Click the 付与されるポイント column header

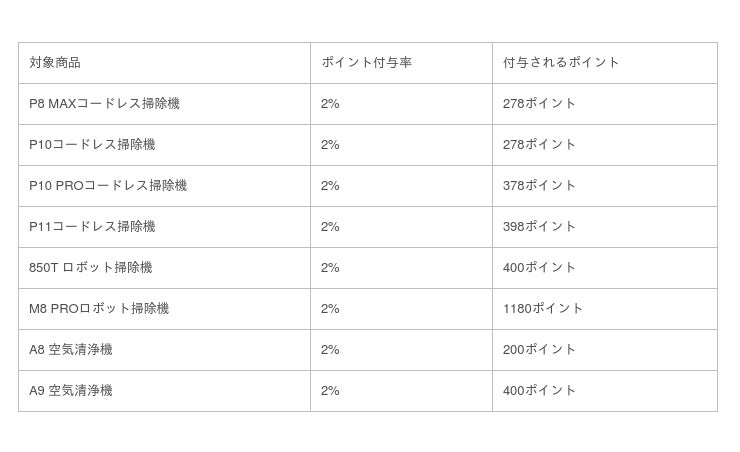pos(561,62)
